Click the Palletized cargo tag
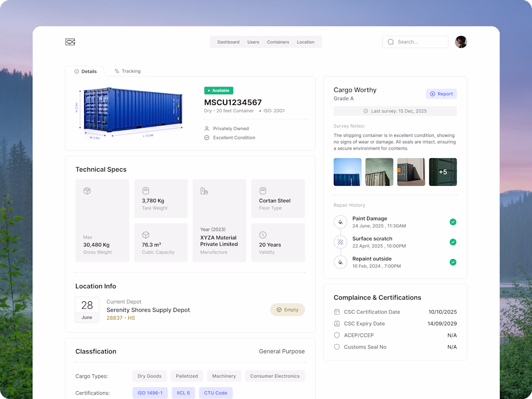 tap(187, 376)
